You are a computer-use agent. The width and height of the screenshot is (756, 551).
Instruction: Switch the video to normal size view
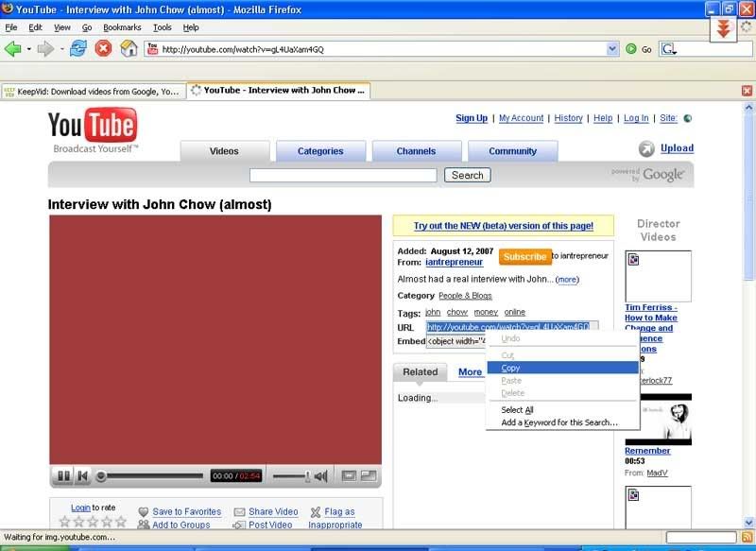coord(349,476)
